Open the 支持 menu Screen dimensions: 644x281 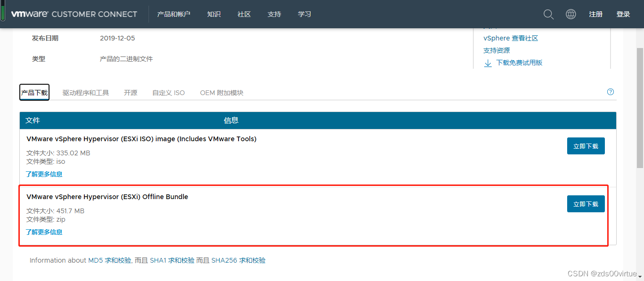[x=274, y=14]
